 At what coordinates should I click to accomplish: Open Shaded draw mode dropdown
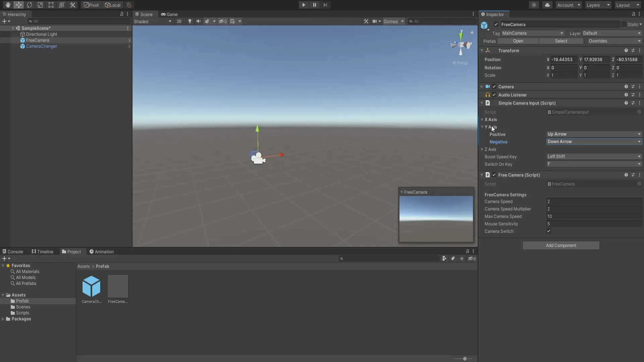pyautogui.click(x=153, y=21)
